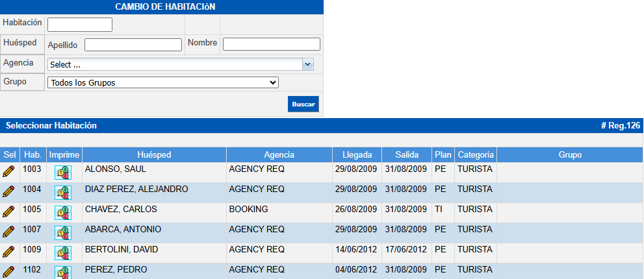Click the Buscar button

pos(303,104)
